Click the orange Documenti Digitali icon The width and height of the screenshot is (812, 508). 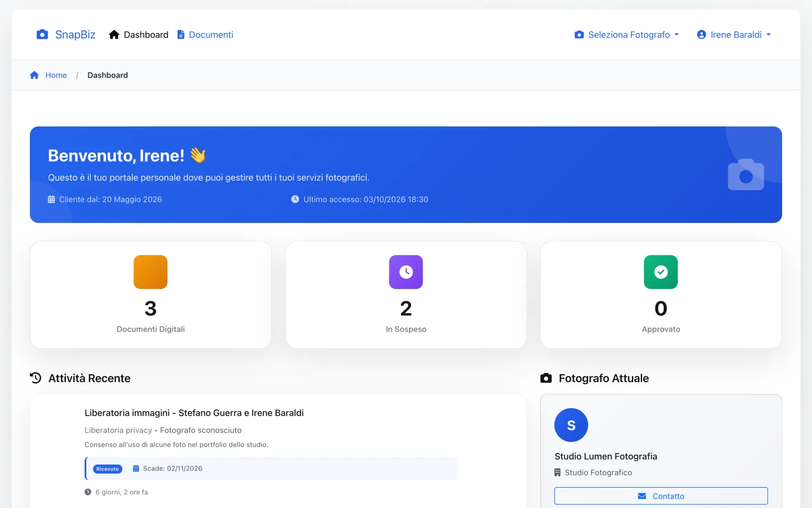point(151,272)
